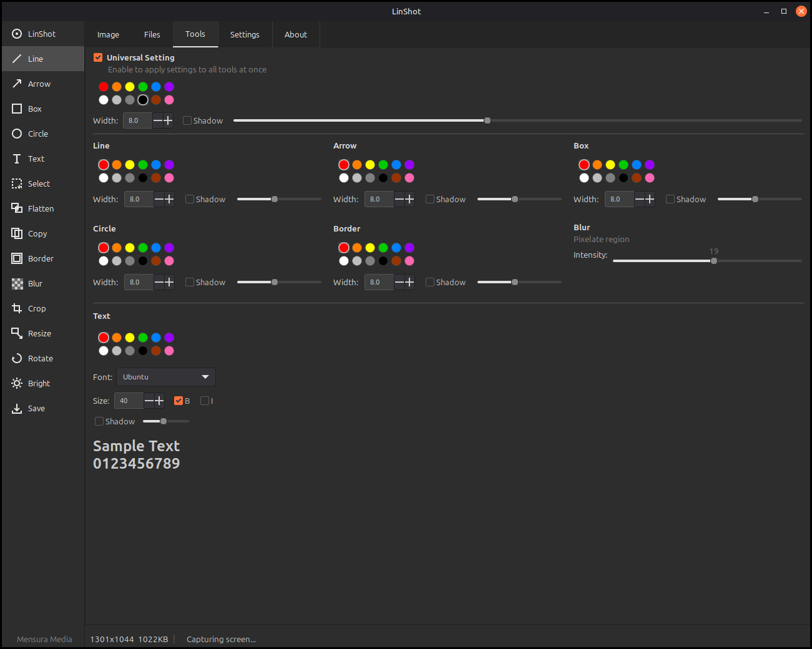Increase Box width using the plus button
Image resolution: width=812 pixels, height=649 pixels.
[650, 199]
